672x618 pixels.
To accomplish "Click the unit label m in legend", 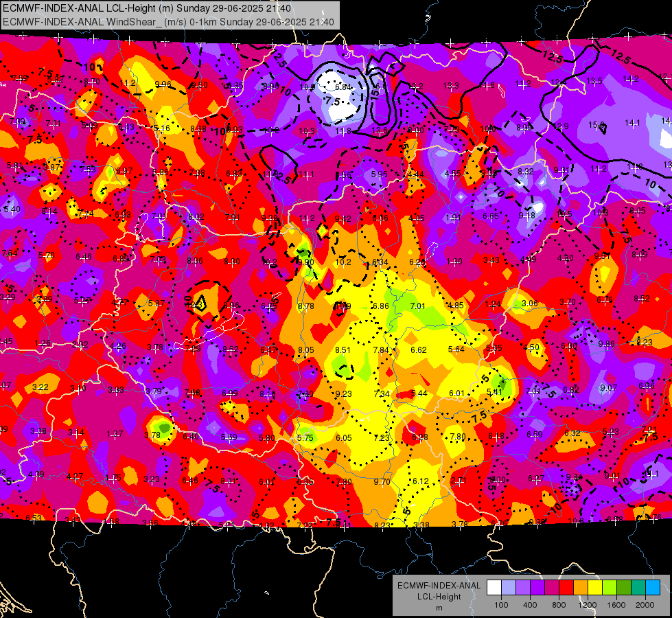I will coord(439,608).
